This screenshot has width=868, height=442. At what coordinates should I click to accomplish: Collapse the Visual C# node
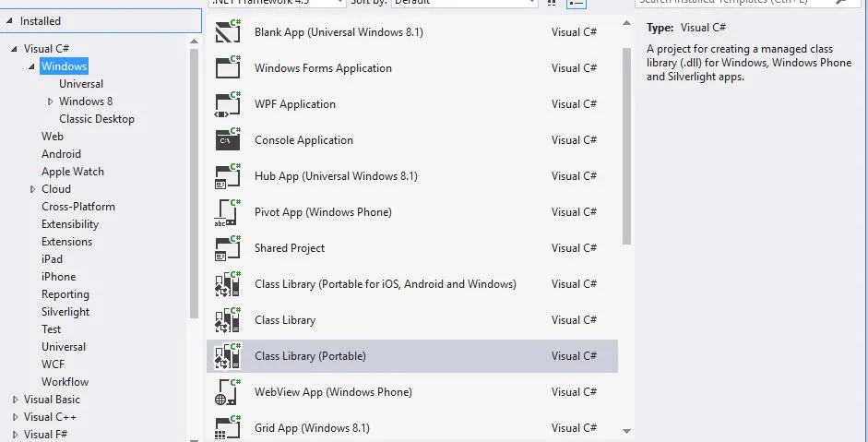15,49
